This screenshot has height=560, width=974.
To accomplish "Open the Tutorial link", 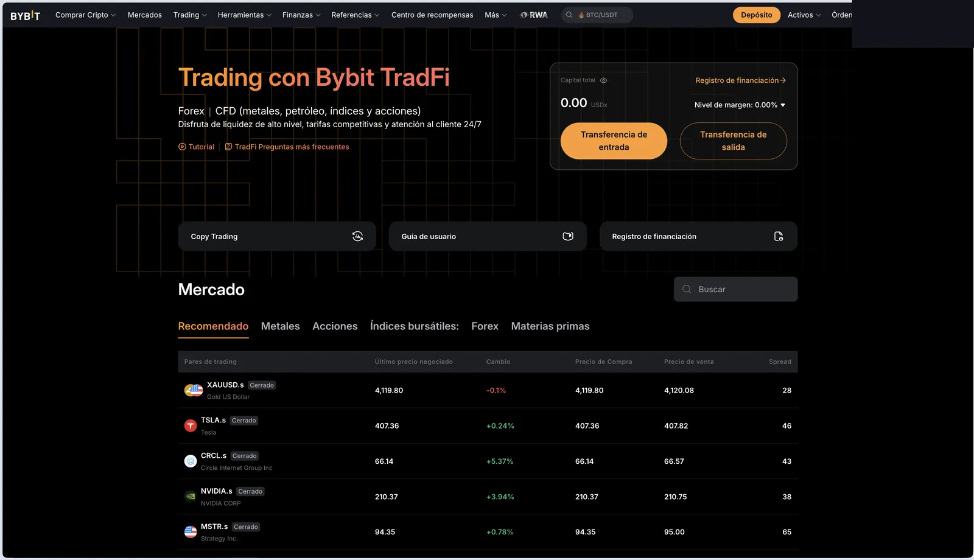I will click(201, 147).
